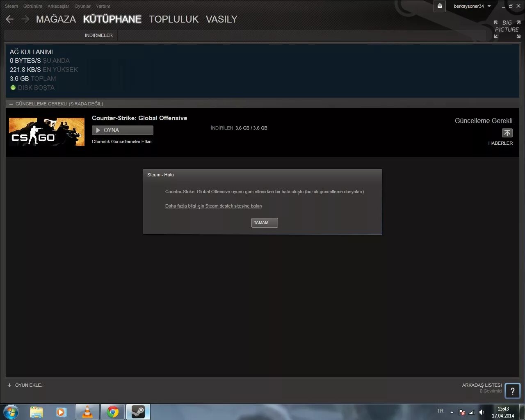Select the İNDİRMELER sub-tab
The height and width of the screenshot is (420, 525).
(x=99, y=35)
